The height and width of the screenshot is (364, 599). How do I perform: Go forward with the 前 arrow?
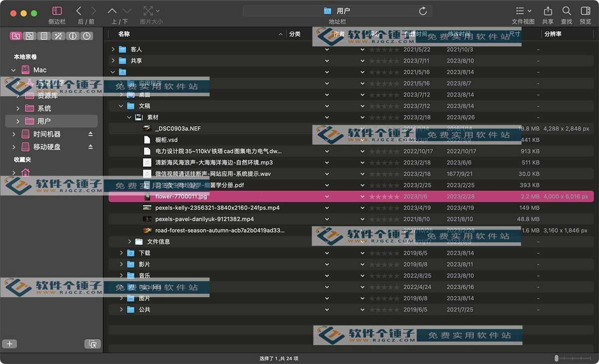(x=93, y=11)
